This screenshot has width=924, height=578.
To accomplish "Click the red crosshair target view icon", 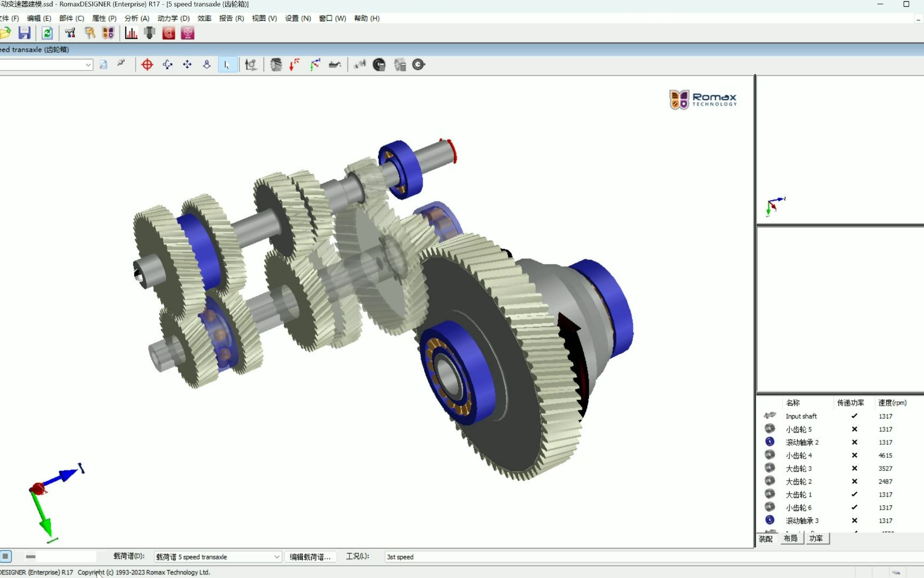I will tap(147, 65).
